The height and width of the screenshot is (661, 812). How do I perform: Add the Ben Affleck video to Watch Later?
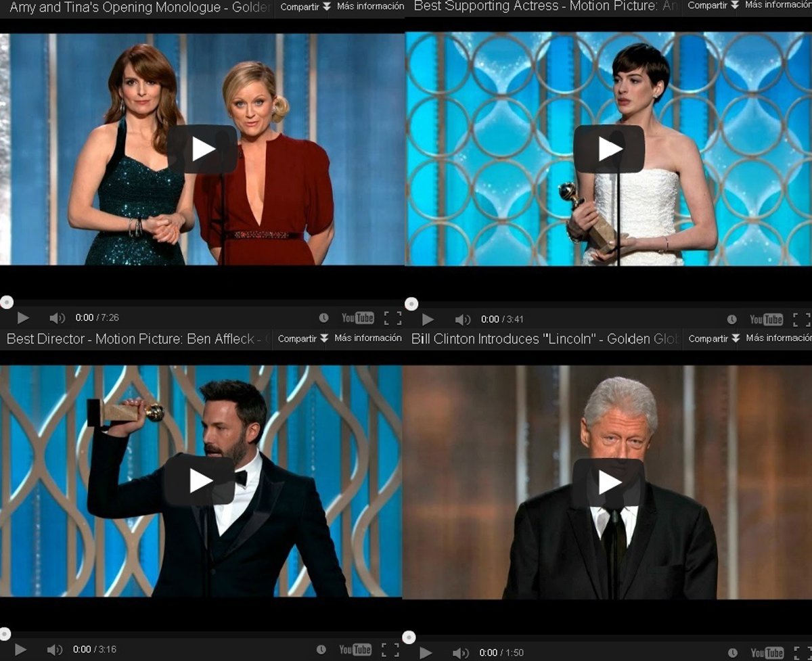point(321,649)
